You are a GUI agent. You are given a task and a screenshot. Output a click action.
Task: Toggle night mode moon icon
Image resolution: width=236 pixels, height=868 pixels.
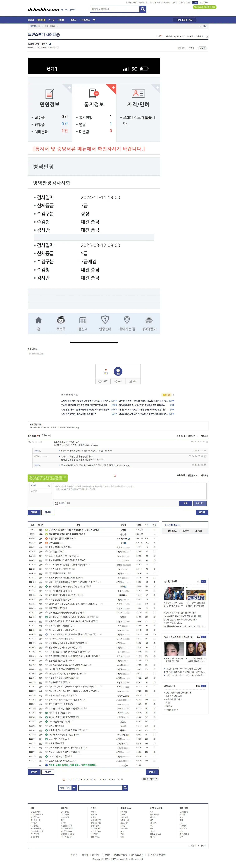(x=201, y=2)
